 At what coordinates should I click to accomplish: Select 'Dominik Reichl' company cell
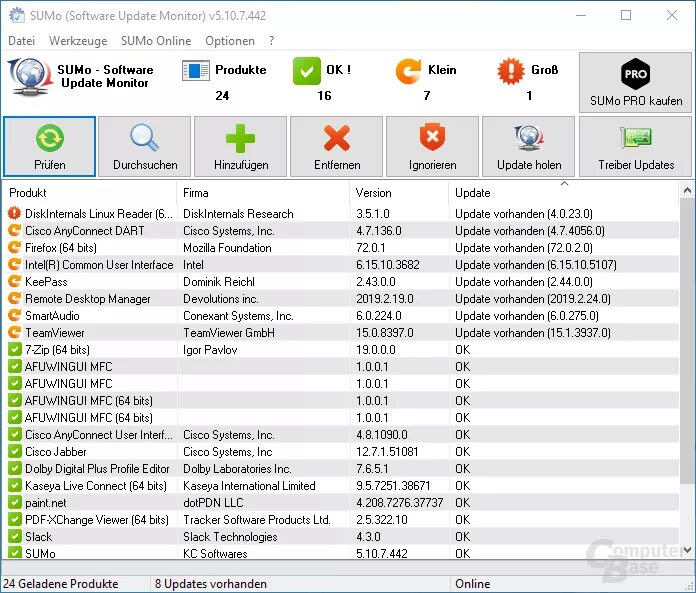pyautogui.click(x=219, y=282)
